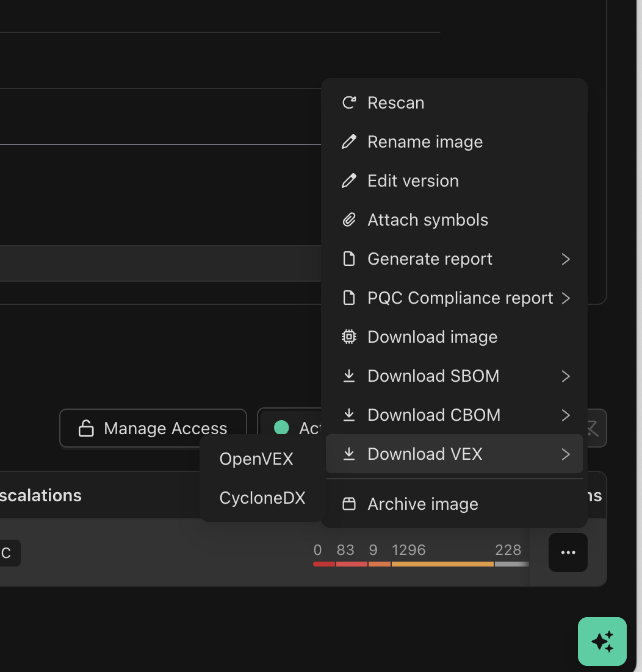Select the chip icon next to Download image
The image size is (642, 672).
(x=349, y=337)
